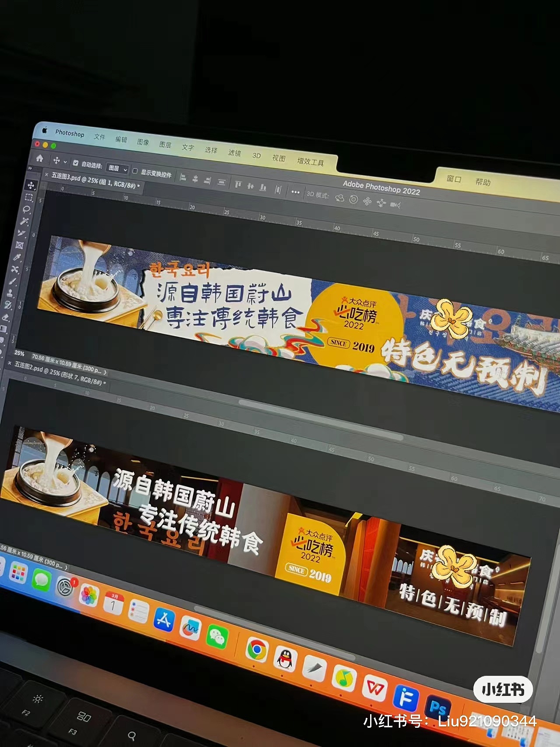Select the Crop tool
This screenshot has width=560, height=747.
[x=22, y=233]
